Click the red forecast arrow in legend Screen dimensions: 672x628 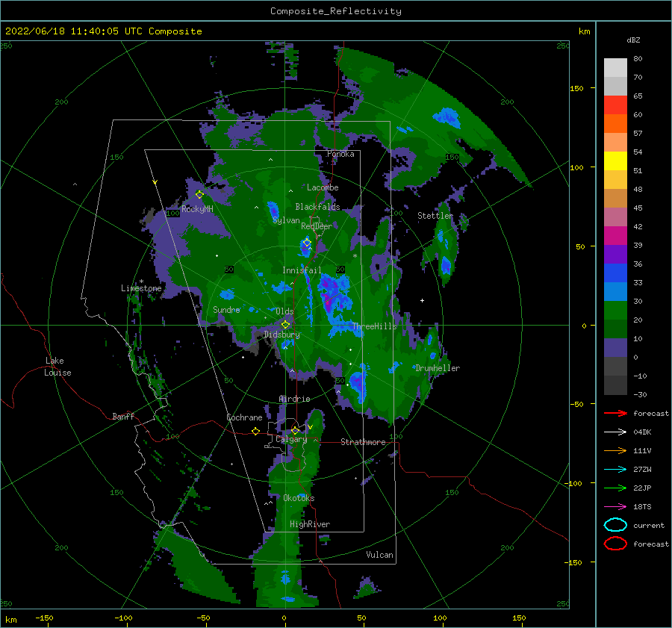pos(615,413)
